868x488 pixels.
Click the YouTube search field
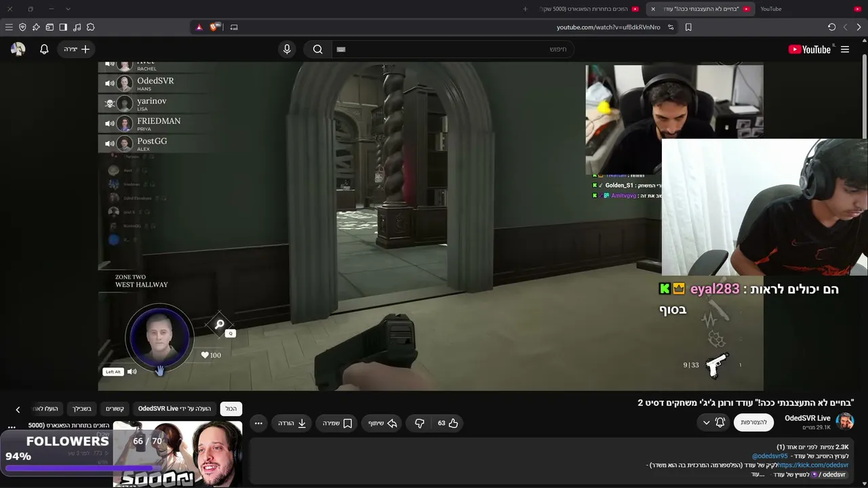click(452, 49)
